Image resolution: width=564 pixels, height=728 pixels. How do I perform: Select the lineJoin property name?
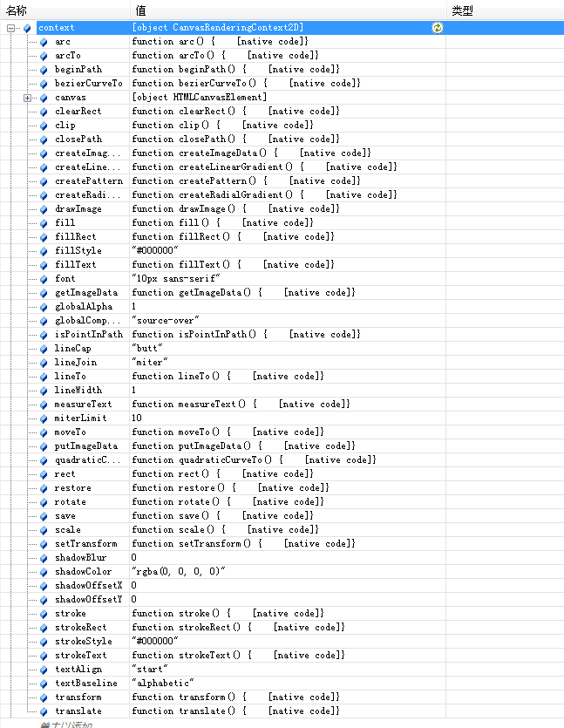tap(76, 362)
